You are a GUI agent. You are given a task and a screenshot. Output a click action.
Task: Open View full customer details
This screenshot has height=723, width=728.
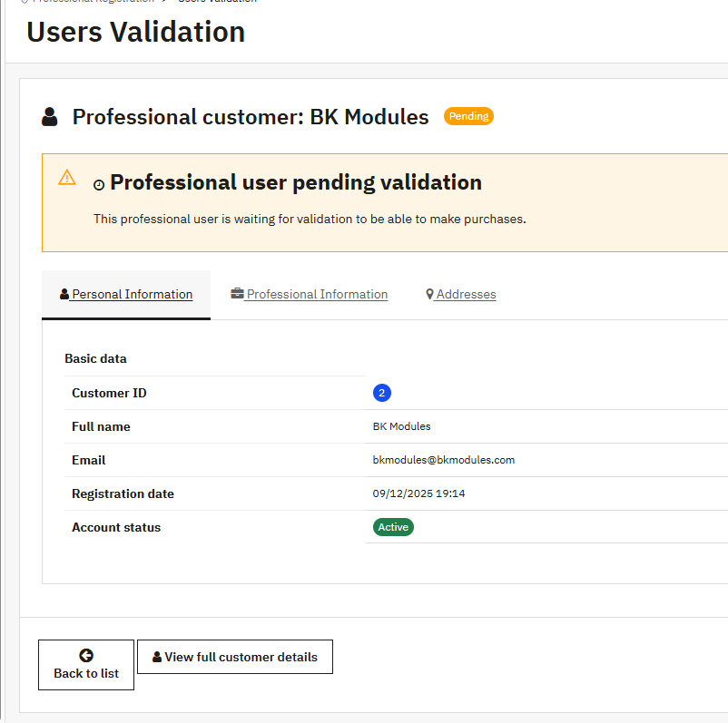pyautogui.click(x=235, y=657)
